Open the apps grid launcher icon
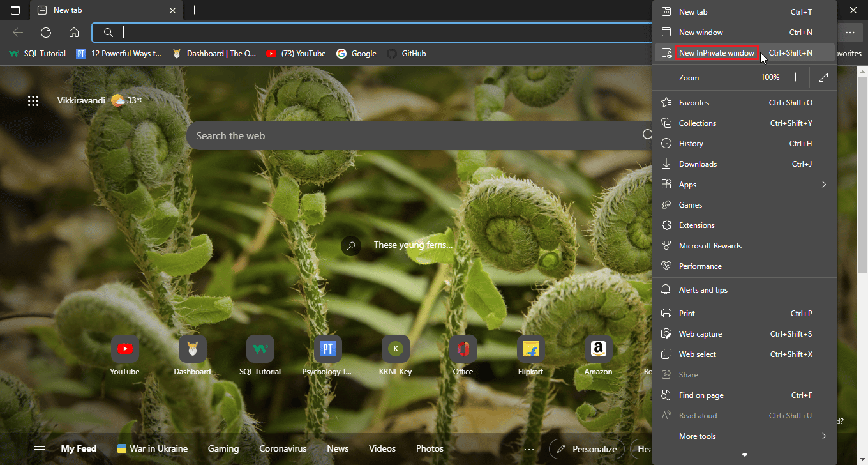 (33, 100)
